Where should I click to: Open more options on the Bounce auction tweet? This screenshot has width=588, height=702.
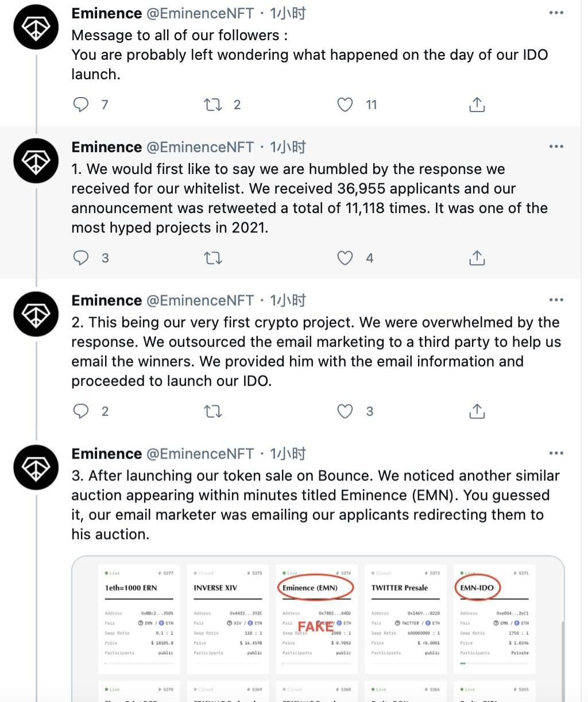(x=556, y=454)
